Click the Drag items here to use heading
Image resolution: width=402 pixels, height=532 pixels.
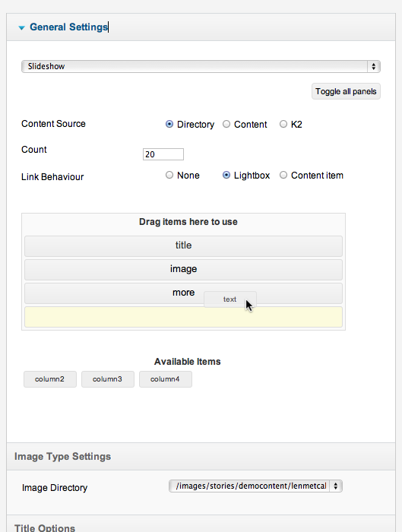click(188, 222)
